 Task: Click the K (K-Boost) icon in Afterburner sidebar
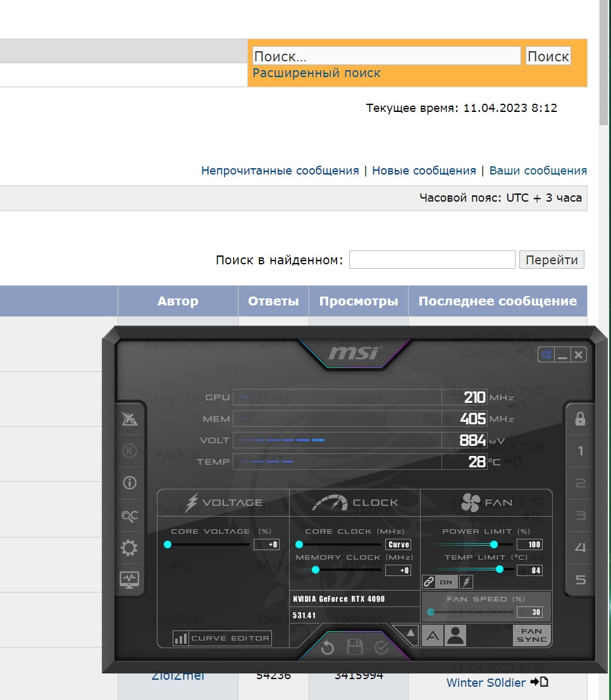point(130,451)
